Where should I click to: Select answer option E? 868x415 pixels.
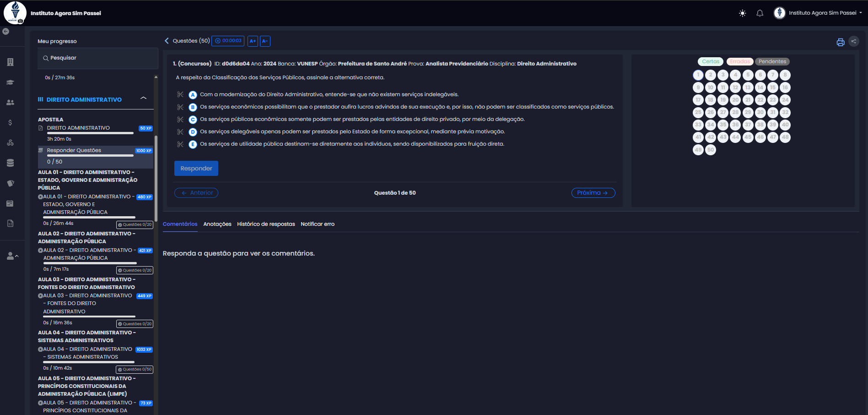193,144
